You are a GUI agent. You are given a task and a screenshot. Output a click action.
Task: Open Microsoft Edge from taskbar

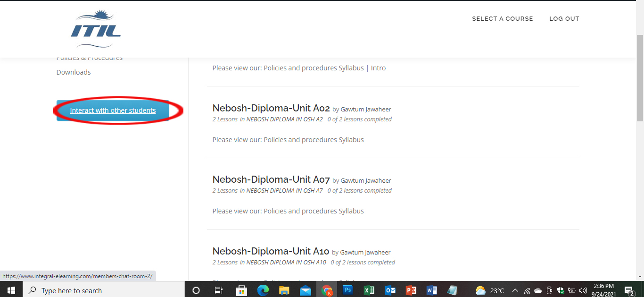[263, 290]
